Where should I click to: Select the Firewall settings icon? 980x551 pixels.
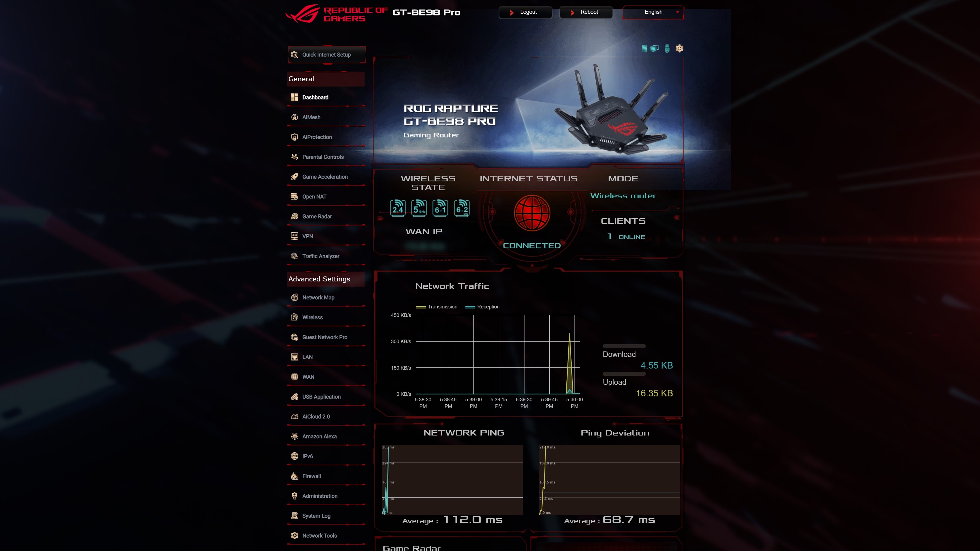pos(295,476)
